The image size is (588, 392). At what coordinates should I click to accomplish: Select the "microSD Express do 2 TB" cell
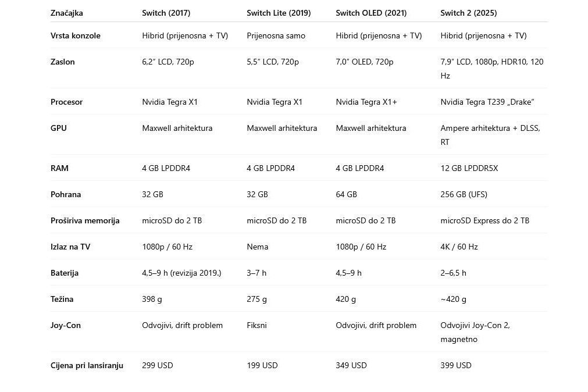(484, 220)
